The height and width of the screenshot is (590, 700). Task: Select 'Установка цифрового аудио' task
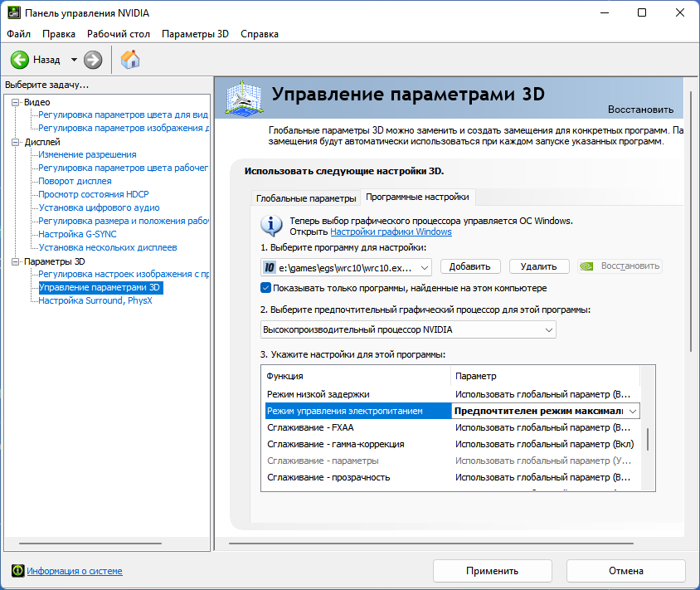[99, 207]
